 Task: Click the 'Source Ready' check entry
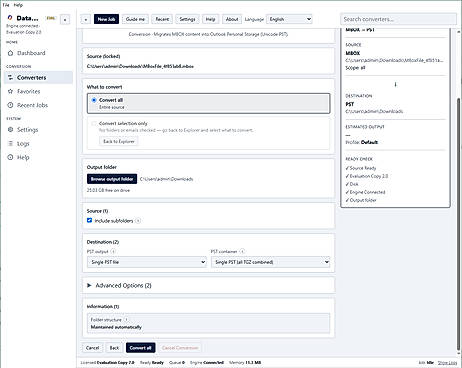coord(361,168)
